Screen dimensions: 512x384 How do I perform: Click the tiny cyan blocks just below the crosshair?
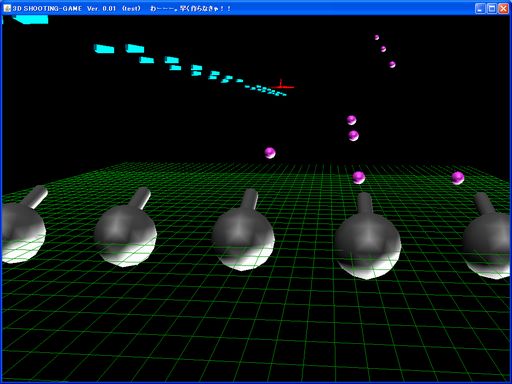266,90
